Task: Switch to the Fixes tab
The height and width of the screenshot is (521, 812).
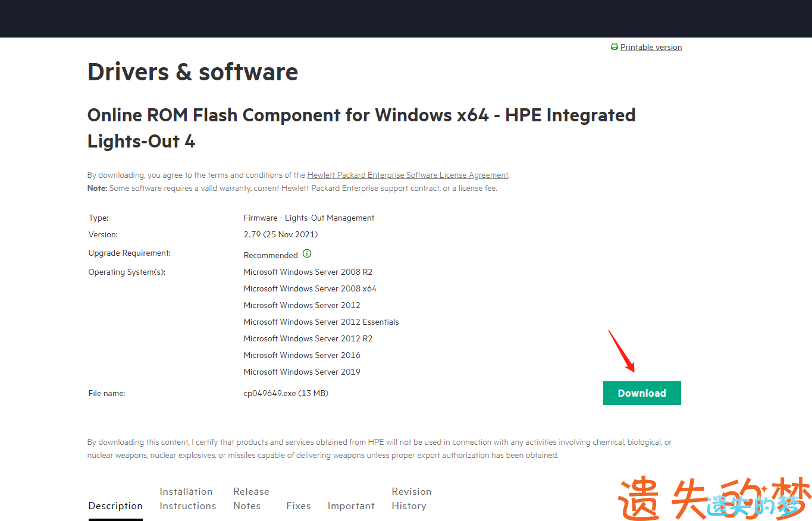Action: tap(299, 506)
